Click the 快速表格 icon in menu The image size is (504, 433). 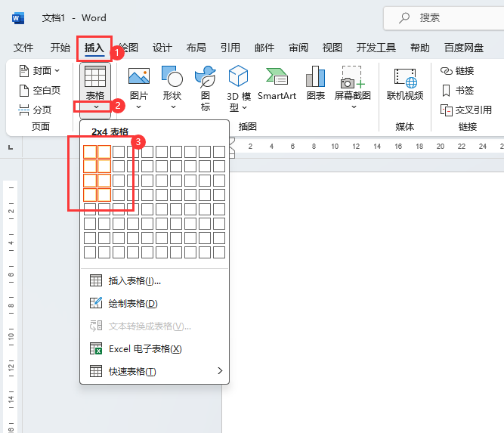coord(96,371)
